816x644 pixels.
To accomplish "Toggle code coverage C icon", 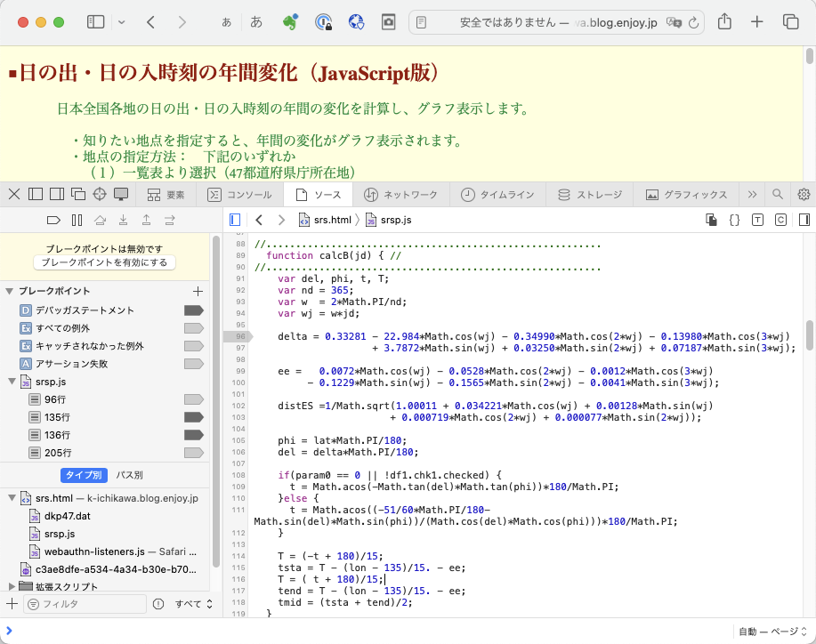I will [780, 220].
